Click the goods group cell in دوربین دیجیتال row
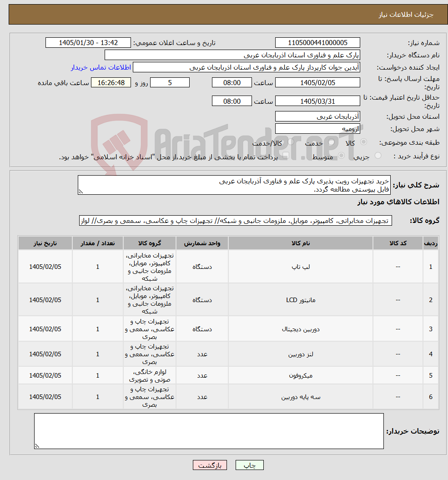Screen dimensions: 448x480 pyautogui.click(x=149, y=329)
